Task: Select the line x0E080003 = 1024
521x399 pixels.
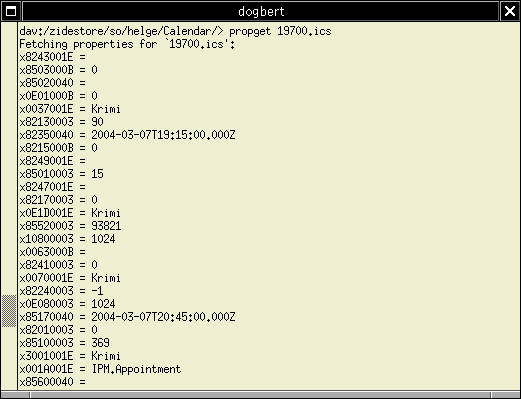Action: point(67,304)
